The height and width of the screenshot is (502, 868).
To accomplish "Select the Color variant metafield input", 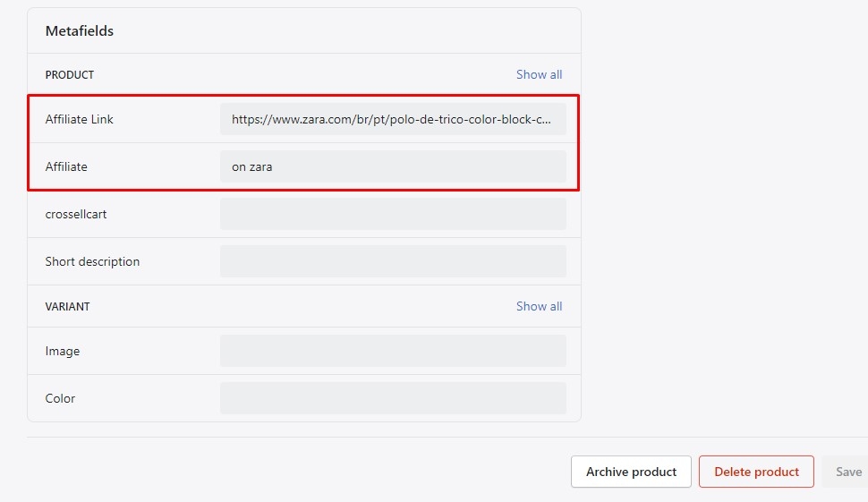I will (x=393, y=398).
